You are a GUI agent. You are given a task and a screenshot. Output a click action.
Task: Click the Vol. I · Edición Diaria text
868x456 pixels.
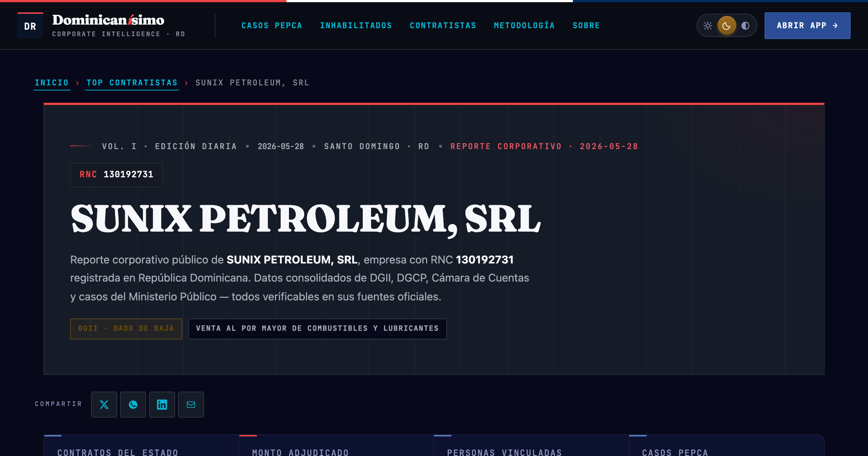[x=169, y=147]
